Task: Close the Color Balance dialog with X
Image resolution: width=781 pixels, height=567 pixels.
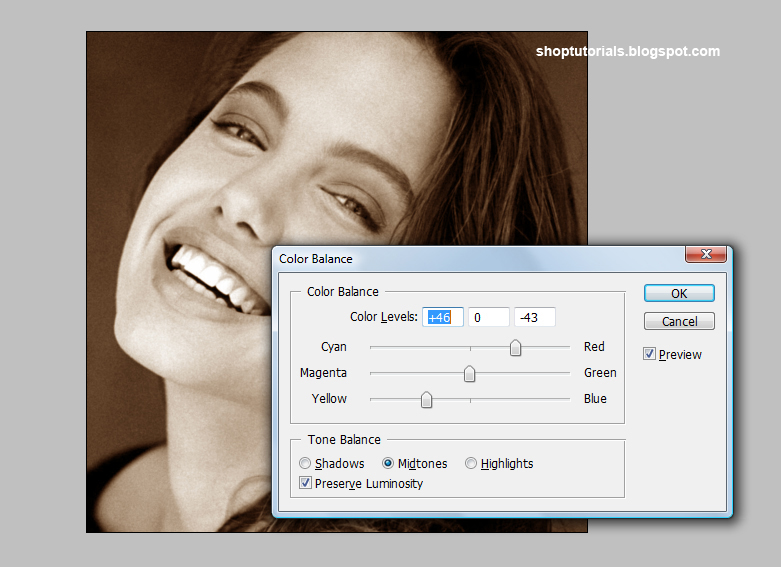Action: pyautogui.click(x=706, y=254)
